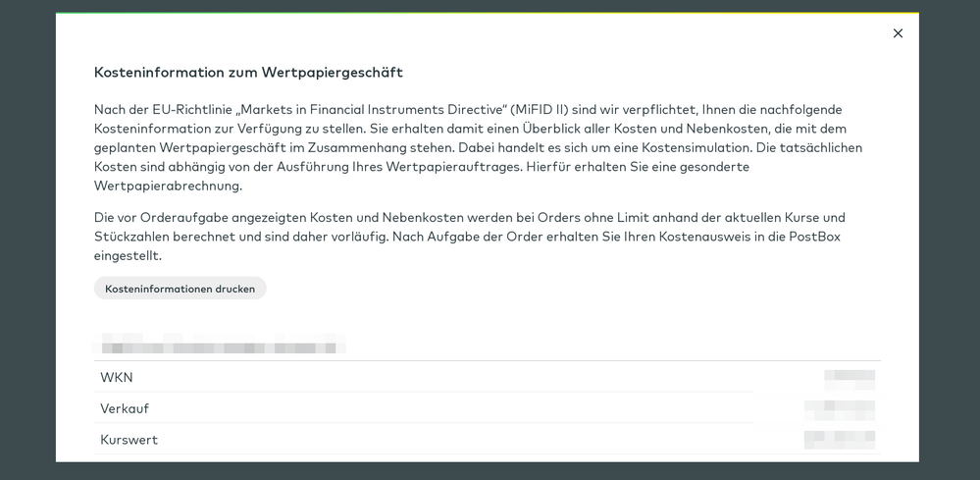Click the blurred value in the Kurswert row
The width and height of the screenshot is (980, 480).
839,440
